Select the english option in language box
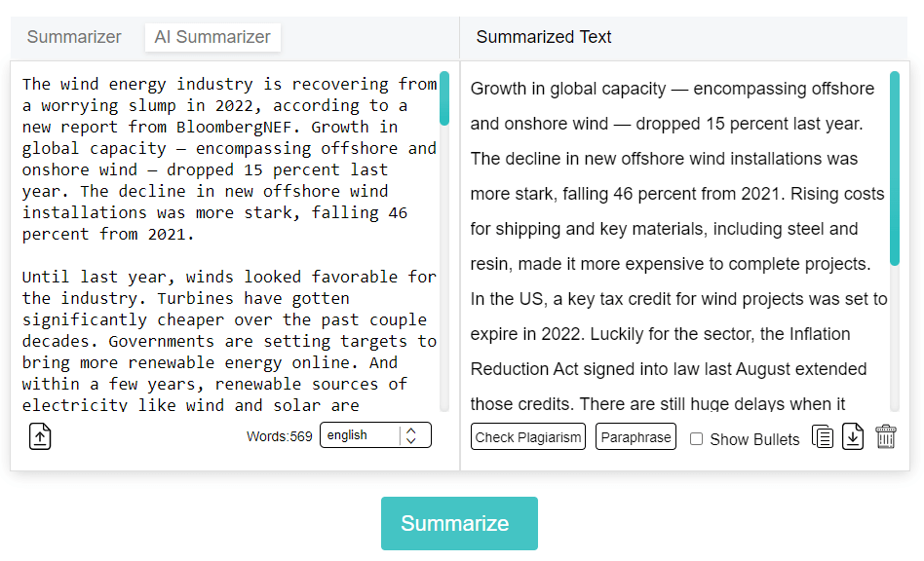Screen dimensions: 924x561 click(x=356, y=434)
